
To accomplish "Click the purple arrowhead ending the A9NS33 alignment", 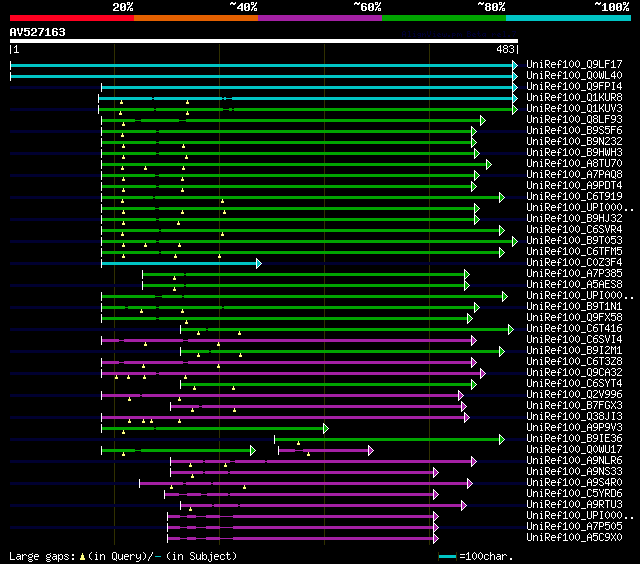I will tap(436, 473).
